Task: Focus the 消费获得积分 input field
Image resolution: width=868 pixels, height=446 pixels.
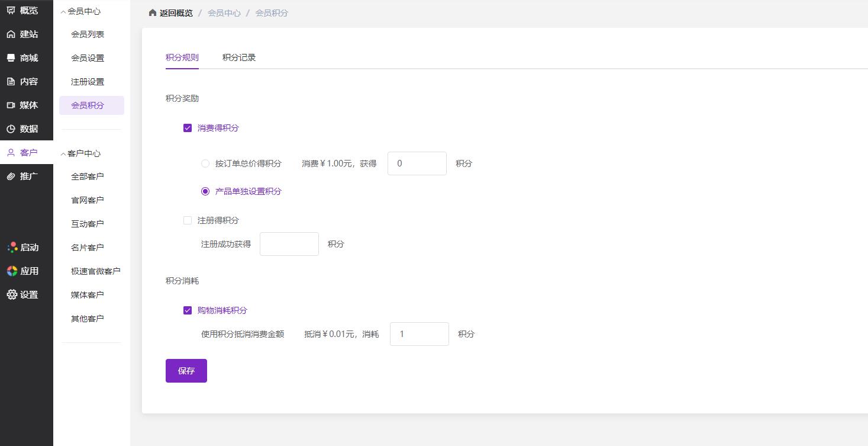Action: point(417,163)
